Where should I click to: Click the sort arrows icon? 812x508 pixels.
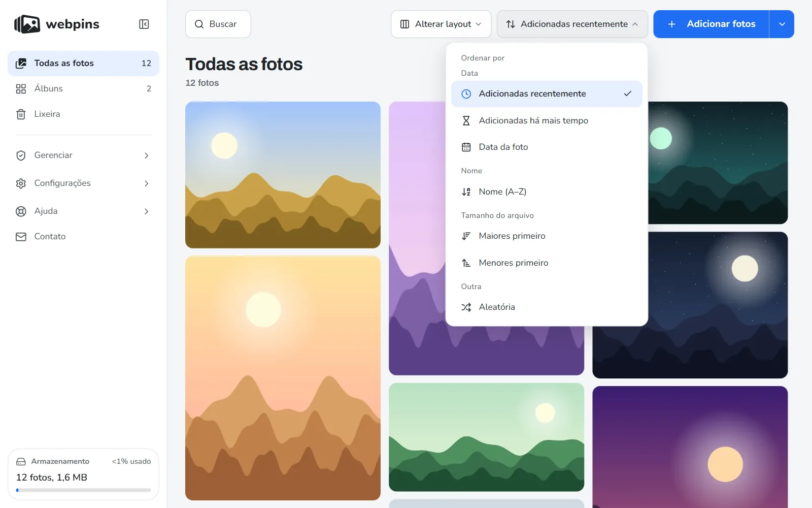pyautogui.click(x=511, y=24)
